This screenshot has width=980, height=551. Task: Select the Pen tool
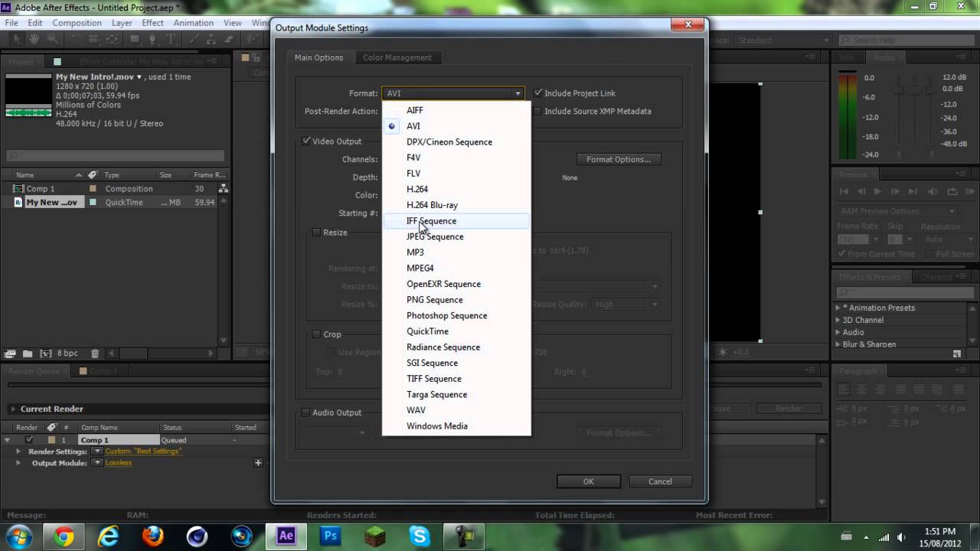152,39
